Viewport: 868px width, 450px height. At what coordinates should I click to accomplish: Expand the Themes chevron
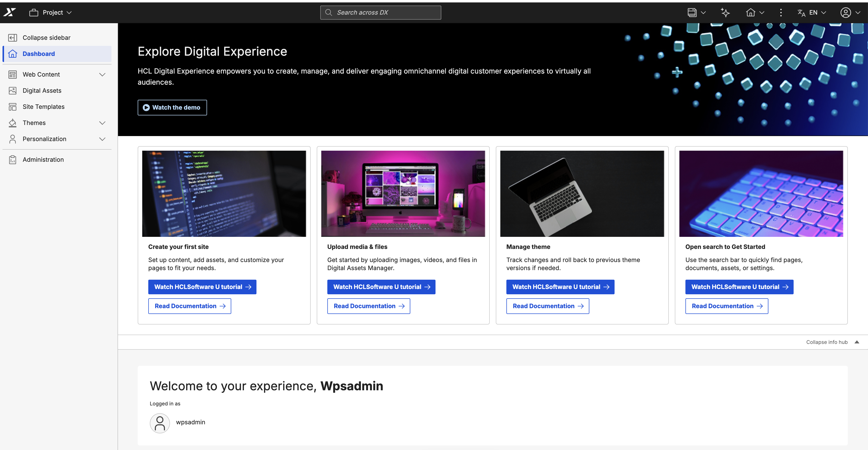tap(102, 123)
